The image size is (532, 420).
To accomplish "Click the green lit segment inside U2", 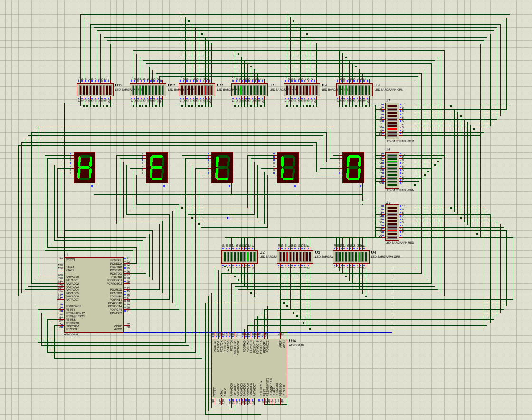I will (x=248, y=256).
